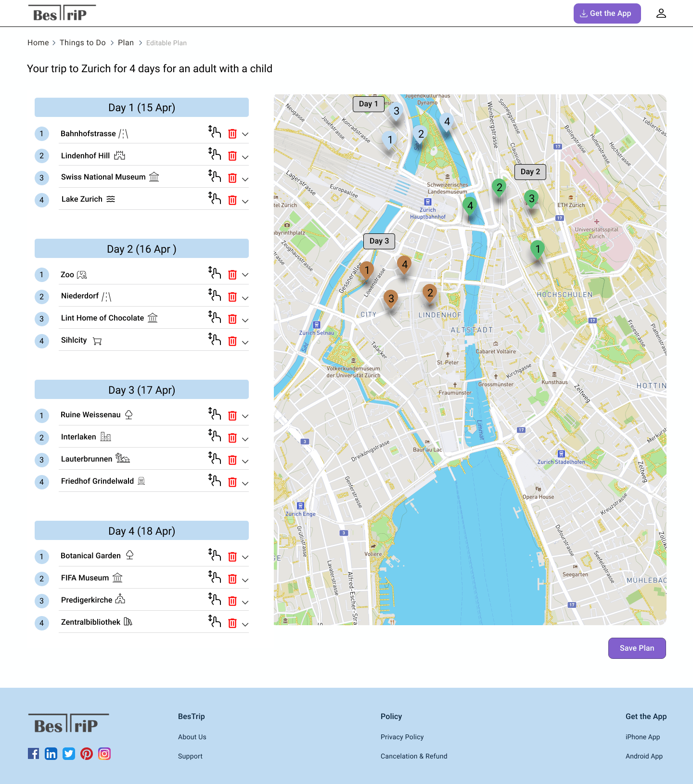Delete Bahnhofstrasse from Day 1

pyautogui.click(x=232, y=134)
